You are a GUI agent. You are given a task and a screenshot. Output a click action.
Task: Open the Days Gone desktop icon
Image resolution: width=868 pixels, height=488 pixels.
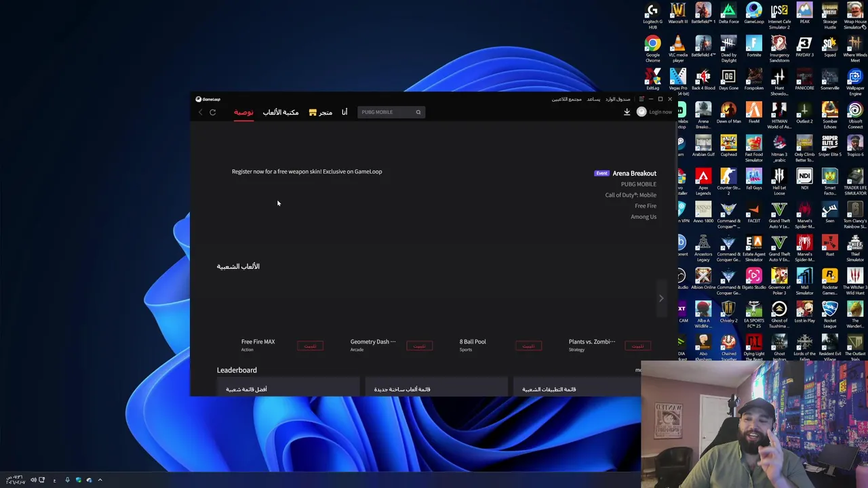(x=728, y=80)
